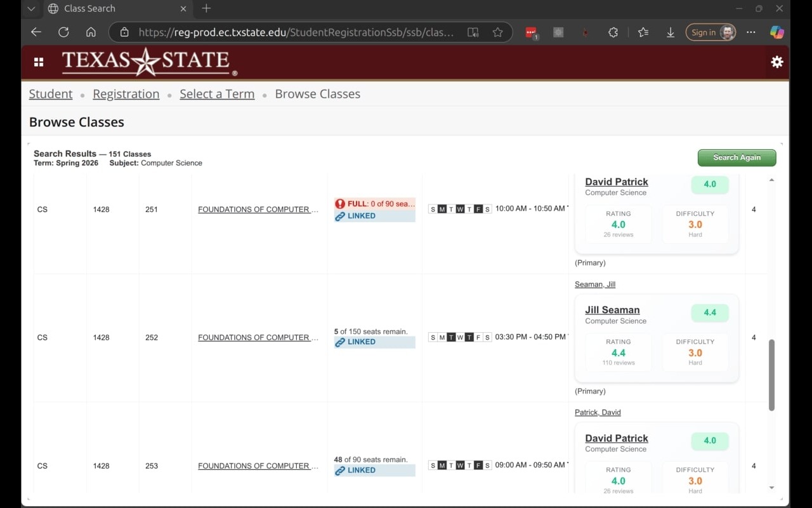Screen dimensions: 812x508
Task: Click the red FULL alert icon for section 251
Action: (x=341, y=203)
